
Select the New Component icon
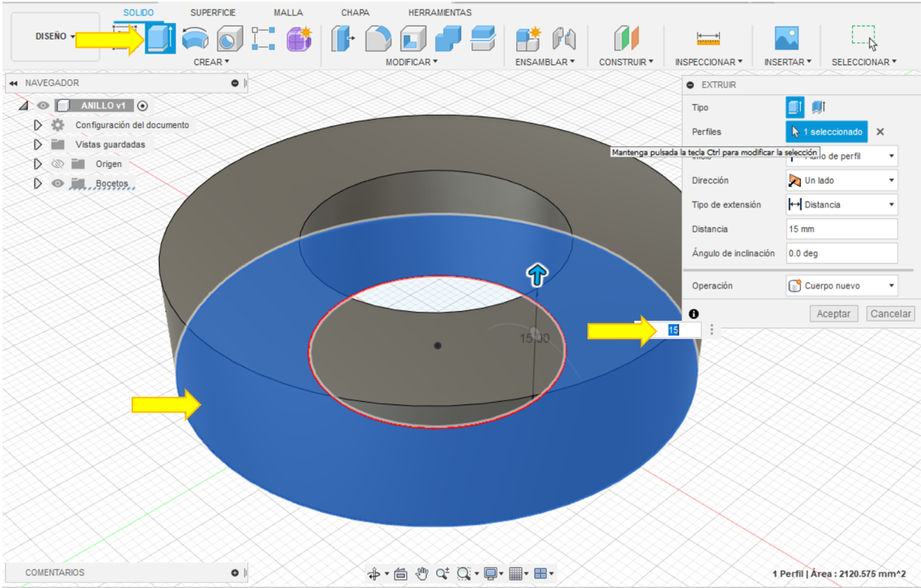click(528, 39)
